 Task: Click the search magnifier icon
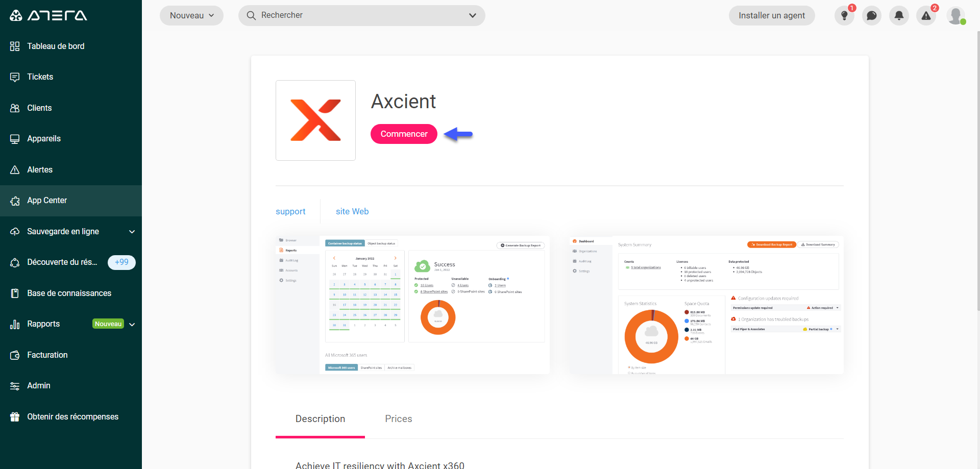[x=251, y=15]
